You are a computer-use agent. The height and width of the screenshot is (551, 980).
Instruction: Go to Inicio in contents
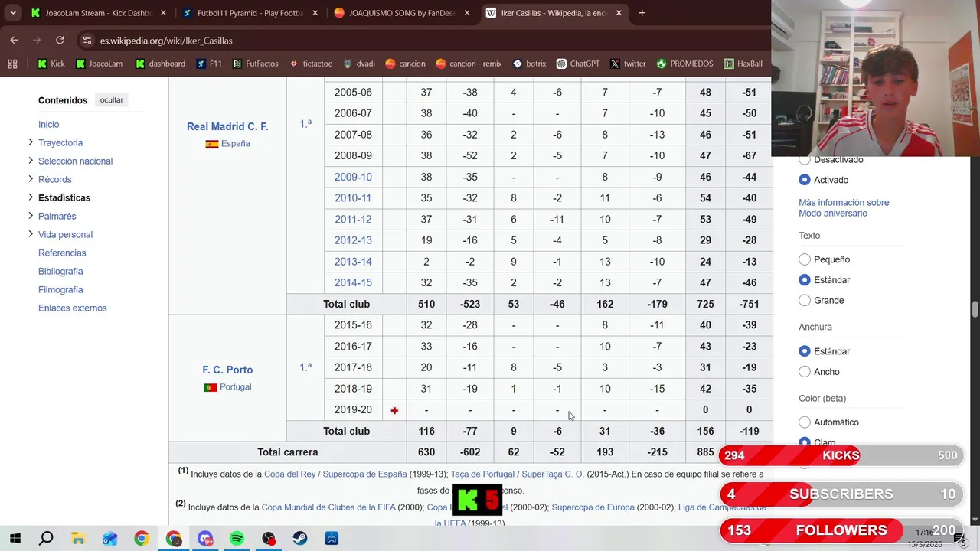48,124
